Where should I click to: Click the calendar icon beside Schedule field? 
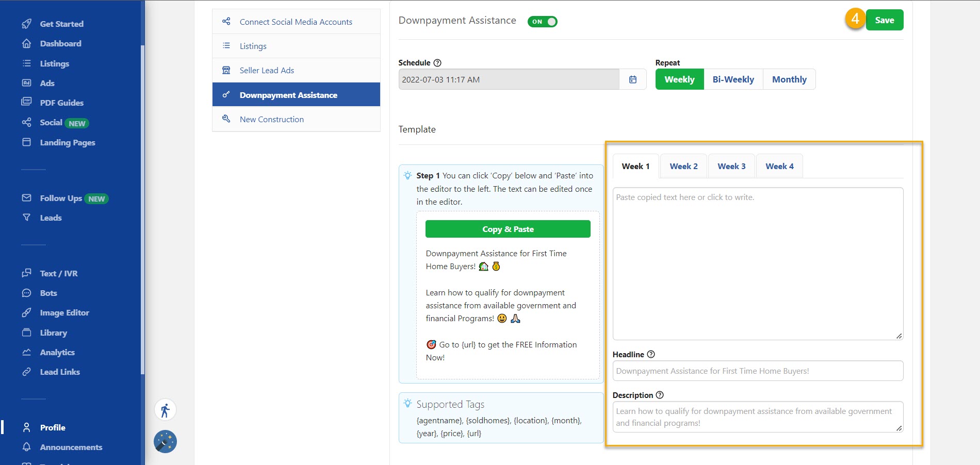click(x=633, y=79)
